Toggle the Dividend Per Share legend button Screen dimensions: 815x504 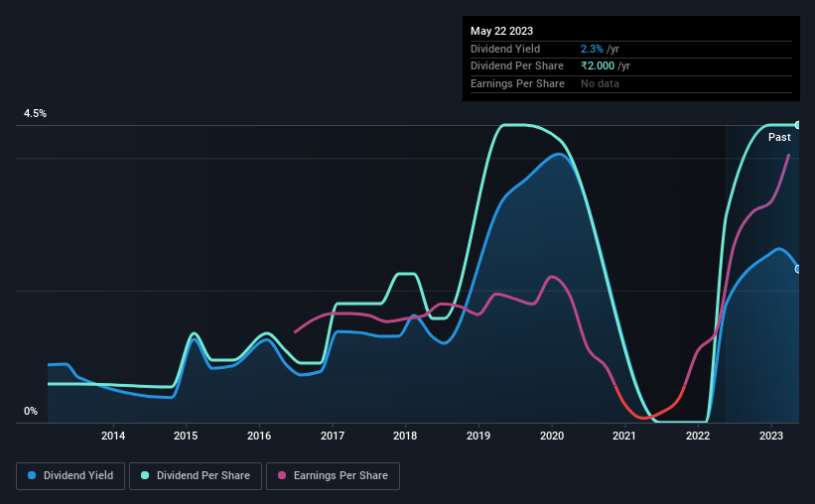tap(196, 476)
